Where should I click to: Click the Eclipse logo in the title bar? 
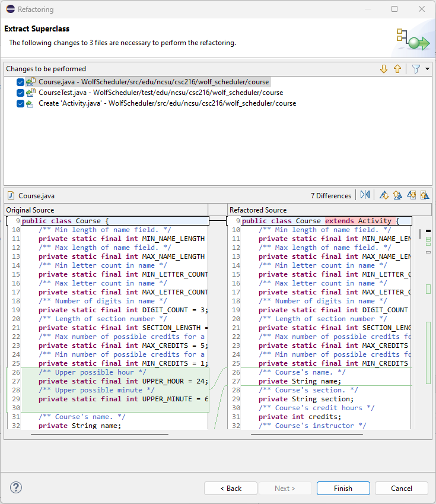(10, 9)
